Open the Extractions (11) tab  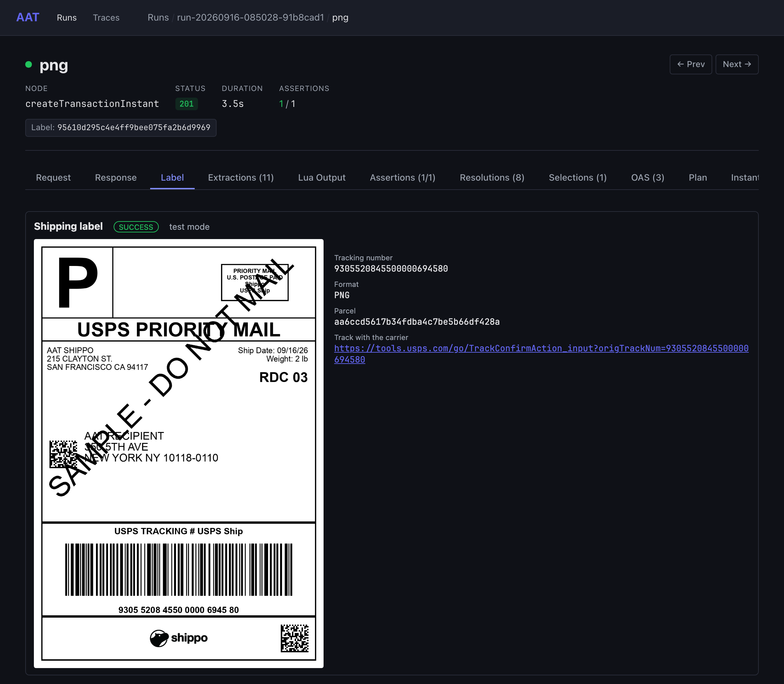coord(241,178)
